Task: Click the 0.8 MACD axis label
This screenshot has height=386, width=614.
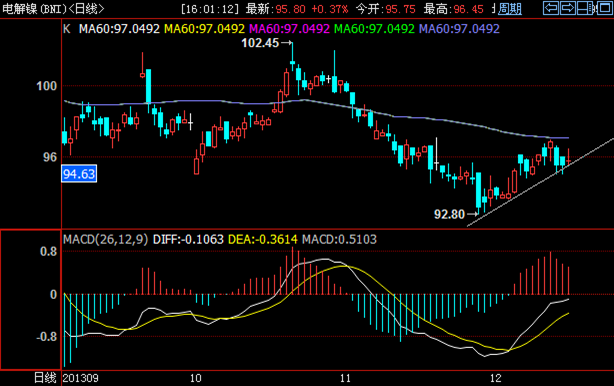Action: click(x=49, y=252)
